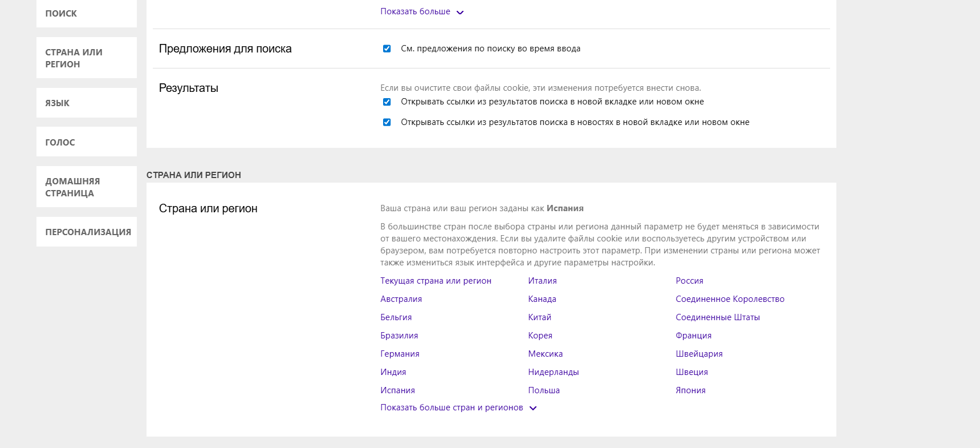Viewport: 980px width, 448px height.
Task: Choose Соединенные Штаты as region
Action: click(717, 317)
